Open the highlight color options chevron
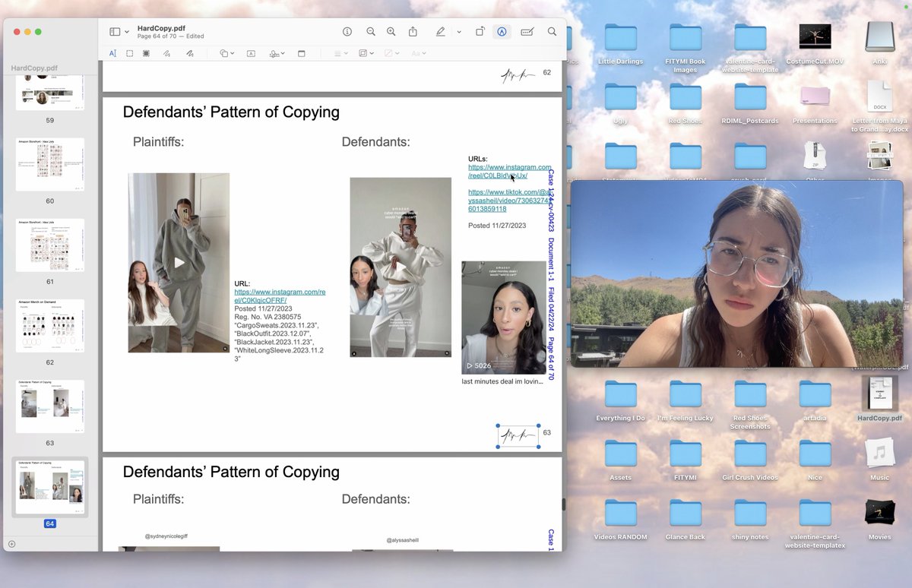Screen dimensions: 912x588 click(x=459, y=32)
